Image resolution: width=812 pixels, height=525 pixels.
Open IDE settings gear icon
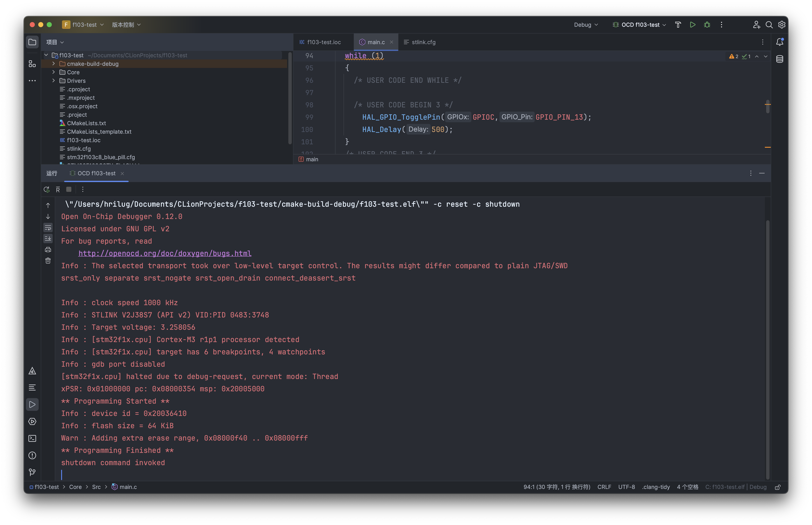tap(782, 25)
